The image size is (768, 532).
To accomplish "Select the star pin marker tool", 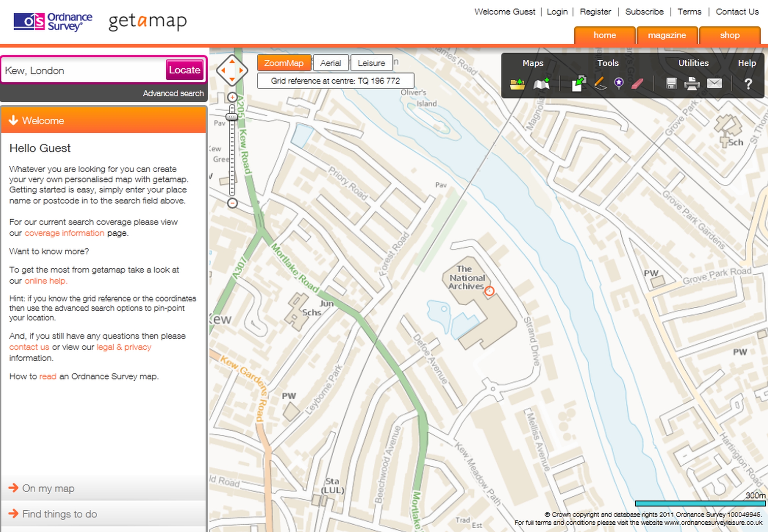I will [x=619, y=83].
